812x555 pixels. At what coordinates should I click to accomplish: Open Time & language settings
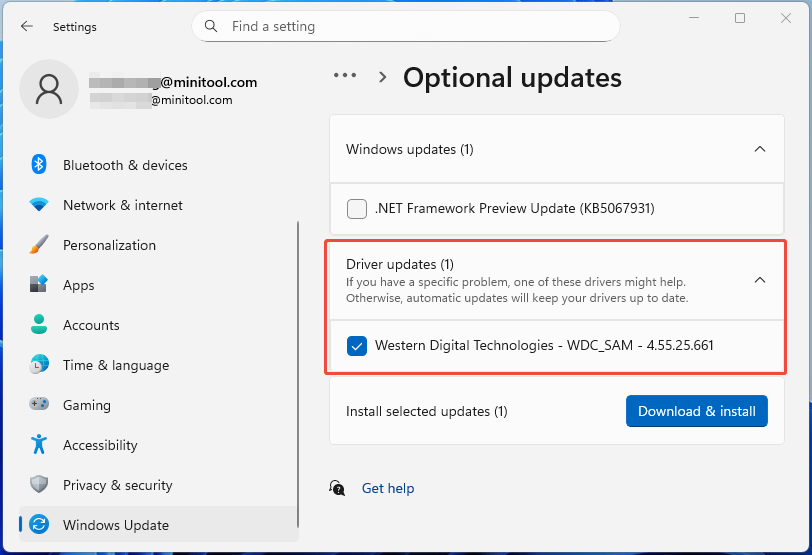(x=158, y=365)
